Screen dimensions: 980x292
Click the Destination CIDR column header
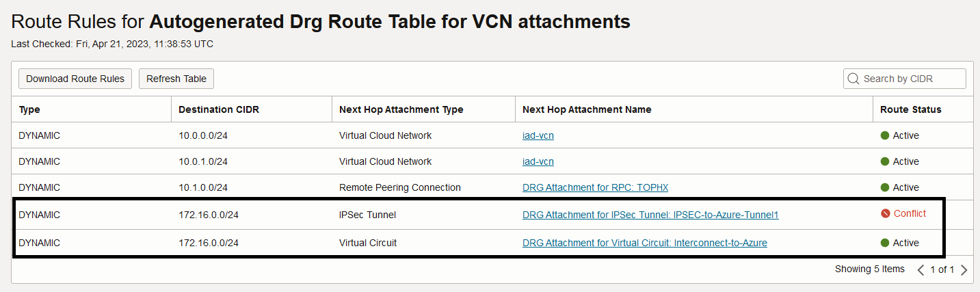click(219, 109)
